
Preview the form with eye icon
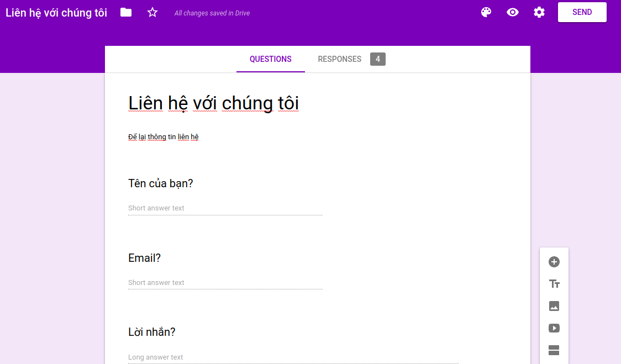(x=513, y=12)
